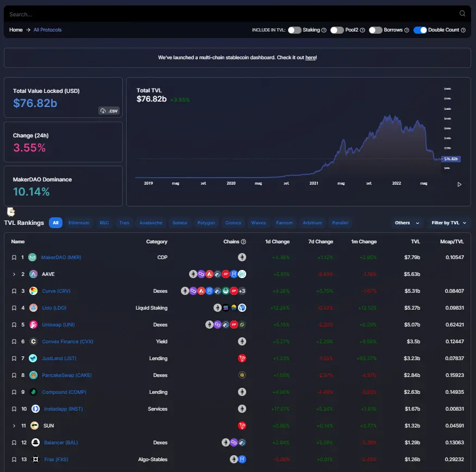This screenshot has height=472, width=476.
Task: Disable the Double Count toggle
Action: click(x=420, y=30)
